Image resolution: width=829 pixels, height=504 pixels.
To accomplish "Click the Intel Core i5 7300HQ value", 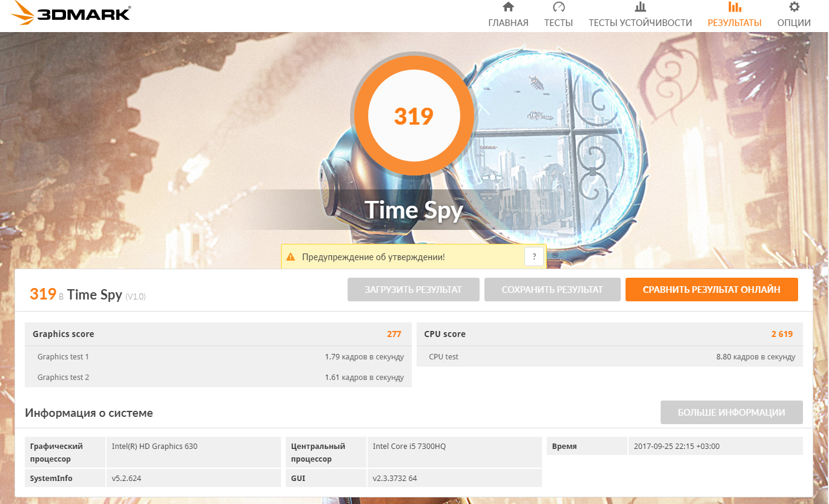I will tap(409, 447).
